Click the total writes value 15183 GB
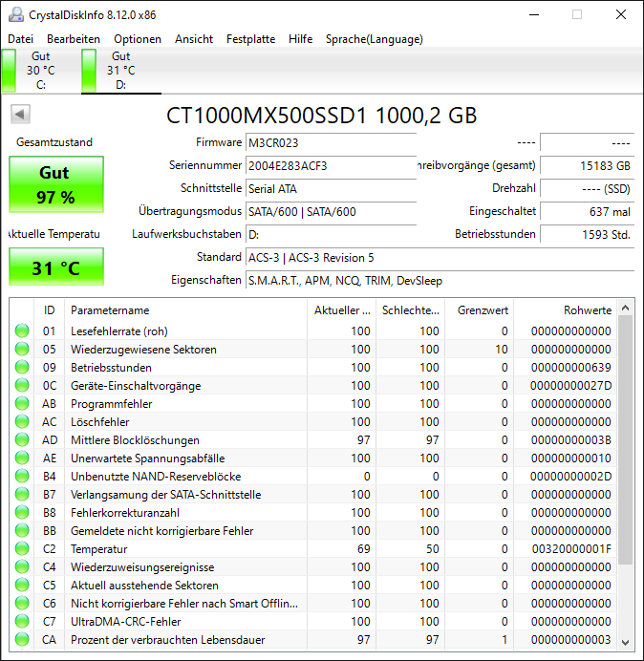This screenshot has width=644, height=661. pyautogui.click(x=587, y=165)
